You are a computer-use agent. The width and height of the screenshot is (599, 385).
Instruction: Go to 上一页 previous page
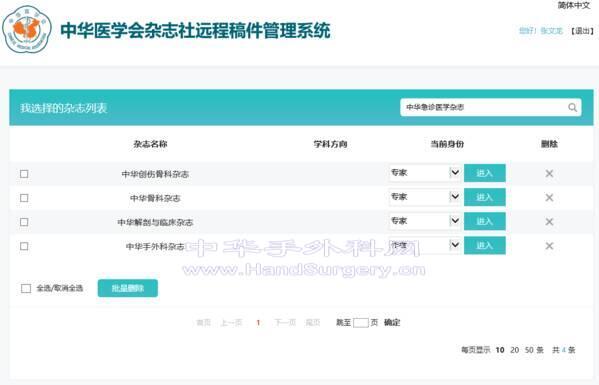231,323
